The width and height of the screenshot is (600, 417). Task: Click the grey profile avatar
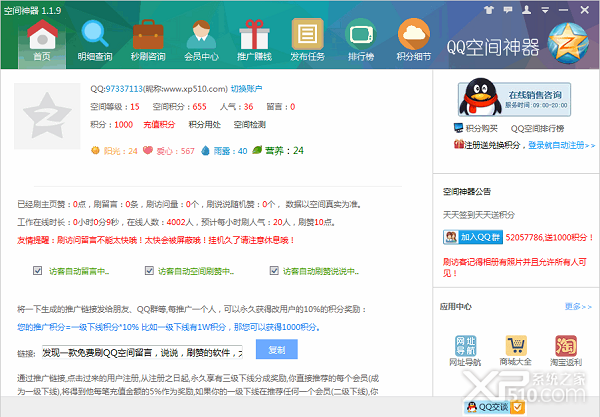47,116
